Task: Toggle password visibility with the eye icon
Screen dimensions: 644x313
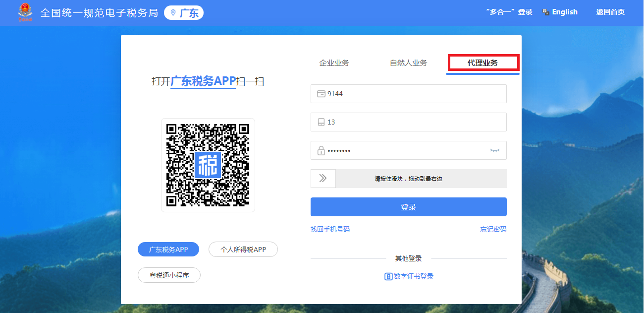Action: (x=495, y=150)
